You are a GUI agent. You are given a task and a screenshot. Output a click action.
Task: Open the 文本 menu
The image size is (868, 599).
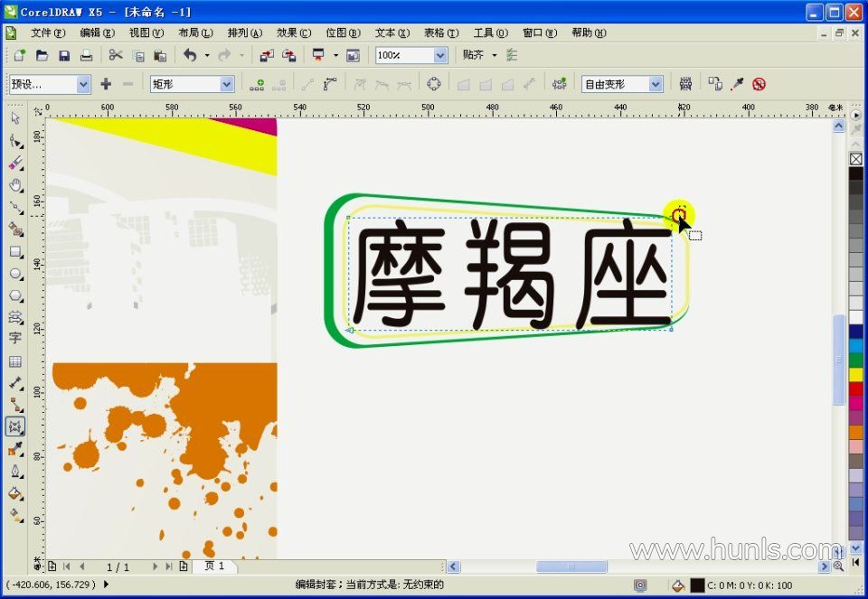point(392,33)
